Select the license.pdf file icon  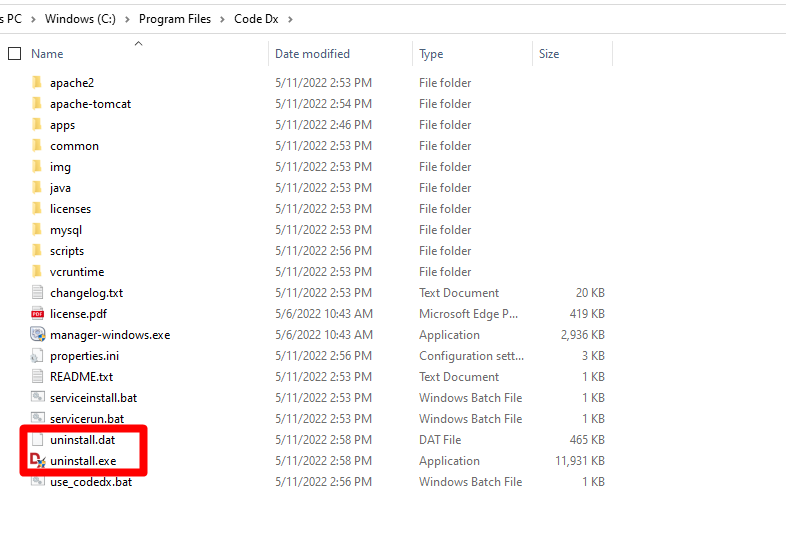(x=38, y=314)
